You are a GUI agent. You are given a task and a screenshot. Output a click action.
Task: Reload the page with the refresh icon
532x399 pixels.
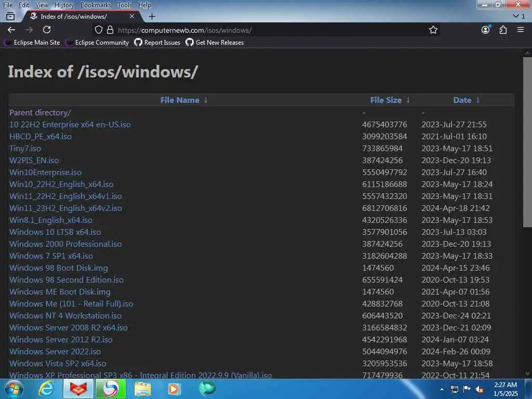coord(47,30)
